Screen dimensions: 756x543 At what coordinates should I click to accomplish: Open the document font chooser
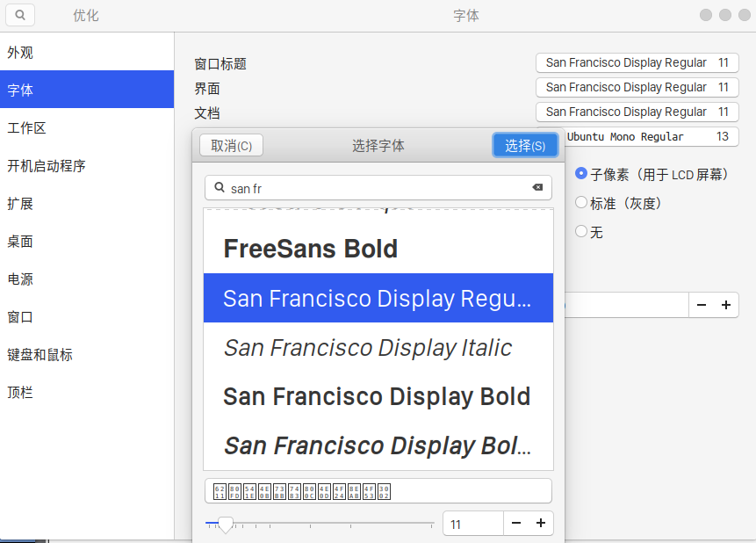click(x=637, y=112)
